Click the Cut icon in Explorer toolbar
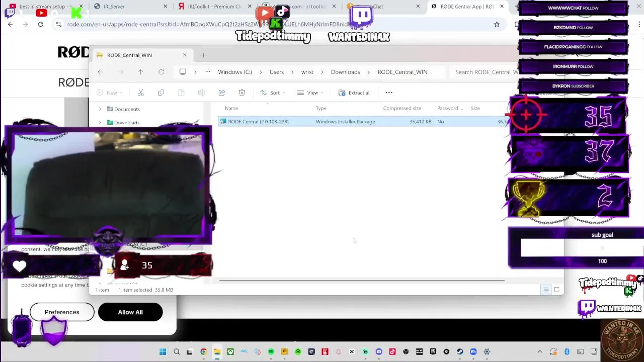This screenshot has height=362, width=644. [x=141, y=93]
